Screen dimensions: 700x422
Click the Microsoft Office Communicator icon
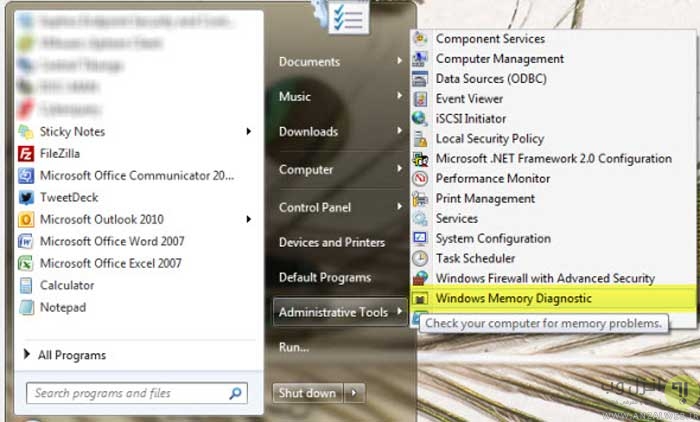point(25,175)
